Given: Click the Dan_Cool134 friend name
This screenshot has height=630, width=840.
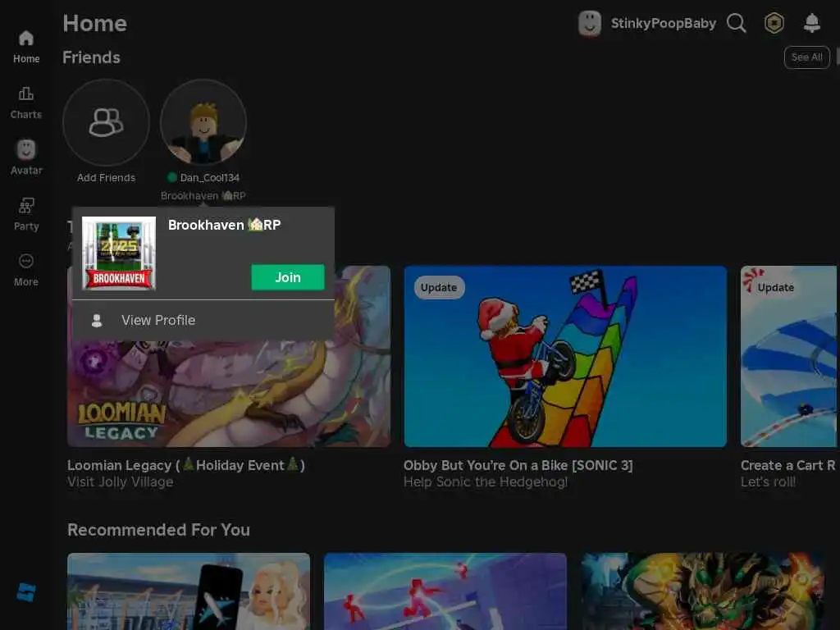Looking at the screenshot, I should click(209, 177).
